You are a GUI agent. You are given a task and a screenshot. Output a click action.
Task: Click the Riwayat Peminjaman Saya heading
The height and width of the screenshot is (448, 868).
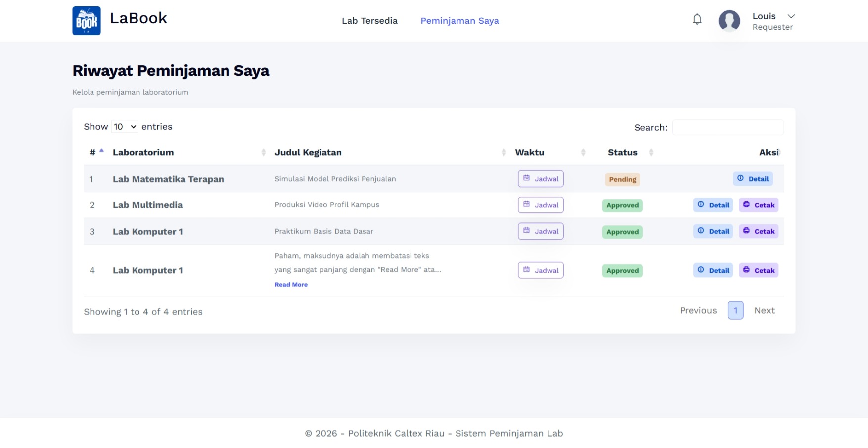(x=171, y=71)
